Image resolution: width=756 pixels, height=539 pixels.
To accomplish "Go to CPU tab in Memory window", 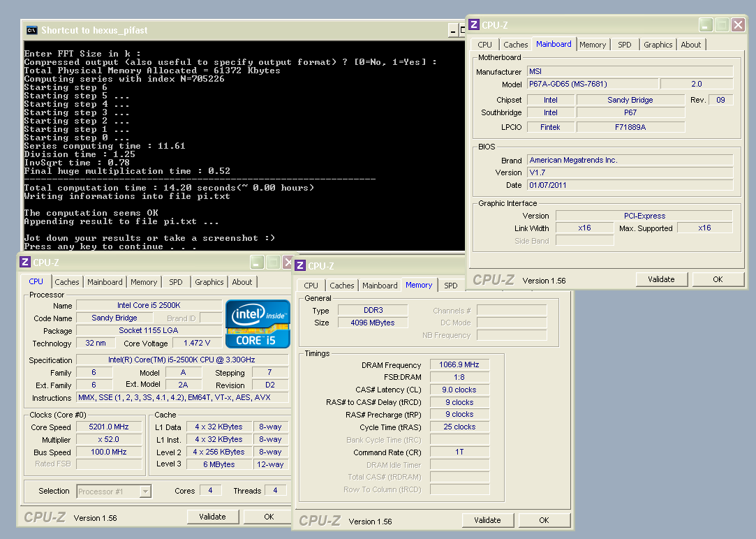I will click(x=311, y=286).
